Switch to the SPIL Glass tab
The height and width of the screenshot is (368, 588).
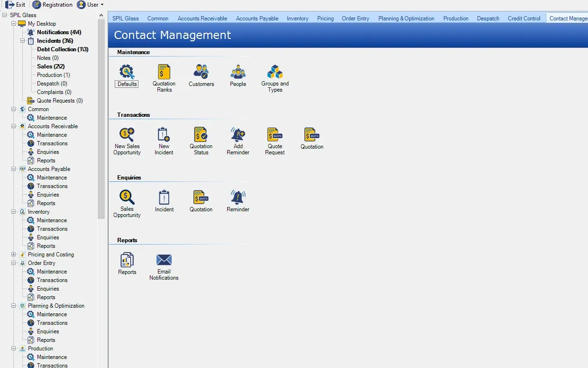[126, 19]
